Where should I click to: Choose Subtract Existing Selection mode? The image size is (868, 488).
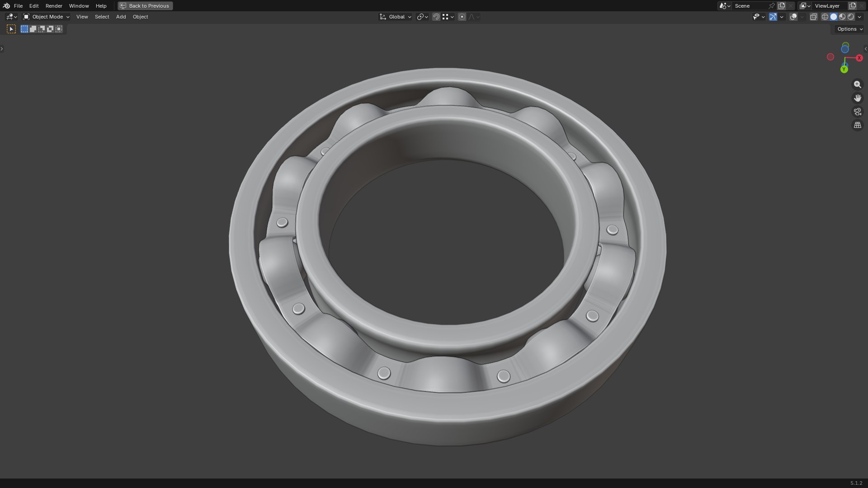[x=42, y=29]
